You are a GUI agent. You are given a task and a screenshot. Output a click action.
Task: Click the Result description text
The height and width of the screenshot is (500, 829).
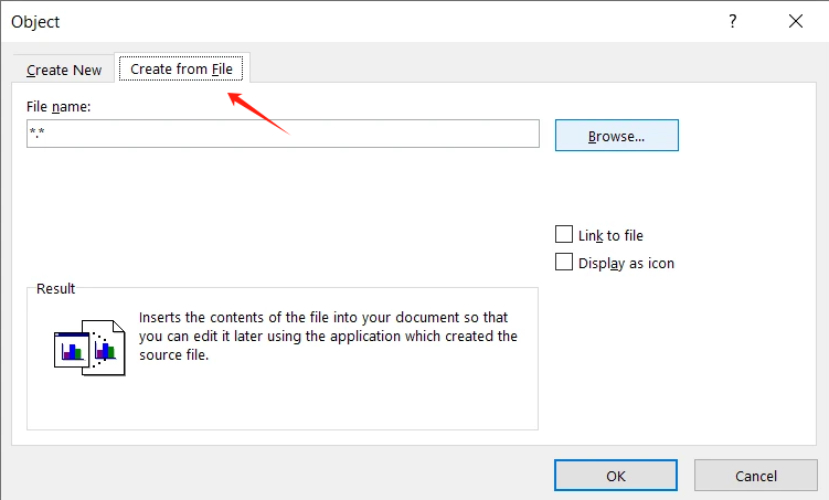[x=328, y=335]
